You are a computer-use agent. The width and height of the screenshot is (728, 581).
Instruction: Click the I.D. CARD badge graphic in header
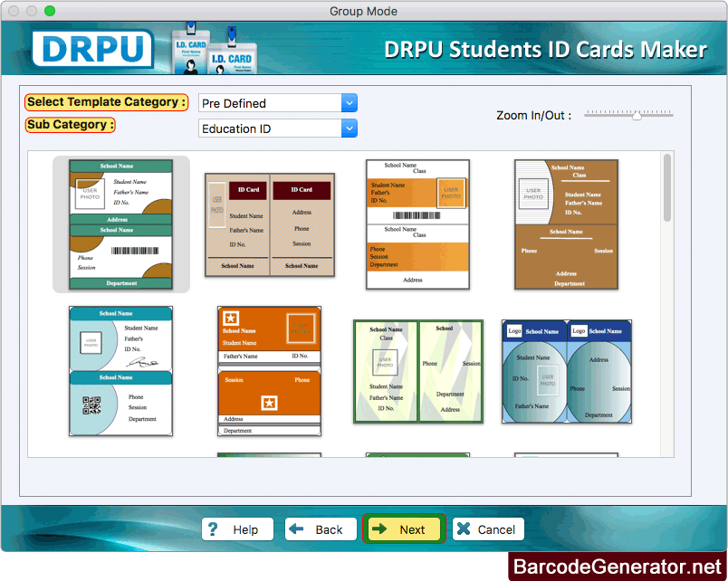tap(214, 49)
